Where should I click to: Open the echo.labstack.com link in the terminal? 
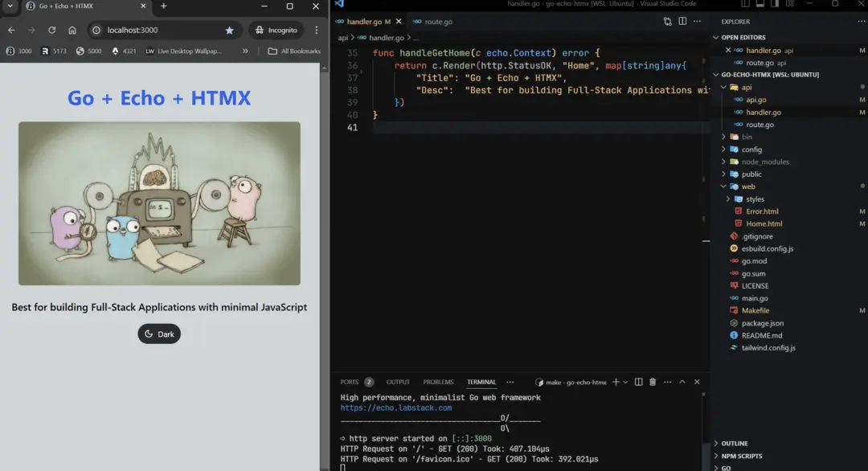point(395,408)
